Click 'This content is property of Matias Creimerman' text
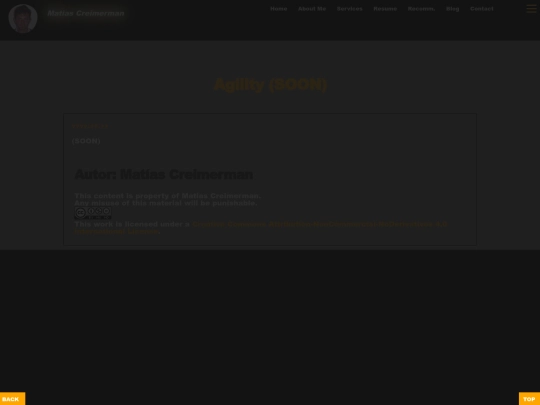This screenshot has height=405, width=540. pyautogui.click(x=167, y=196)
